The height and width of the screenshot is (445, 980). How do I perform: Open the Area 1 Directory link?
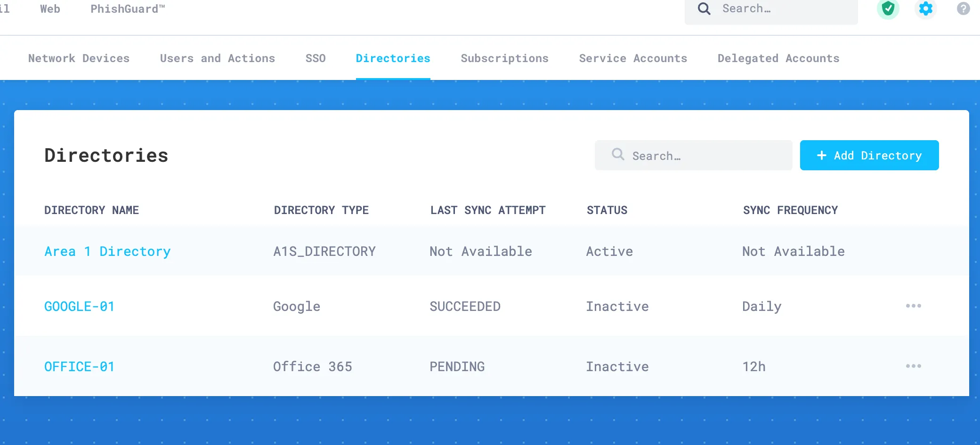coord(107,251)
